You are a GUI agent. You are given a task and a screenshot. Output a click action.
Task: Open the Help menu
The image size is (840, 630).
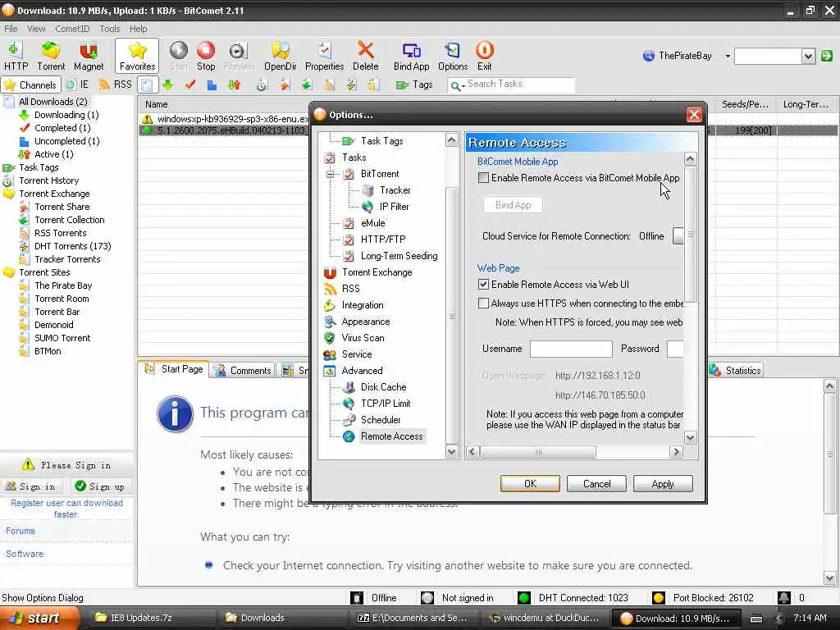(x=138, y=29)
